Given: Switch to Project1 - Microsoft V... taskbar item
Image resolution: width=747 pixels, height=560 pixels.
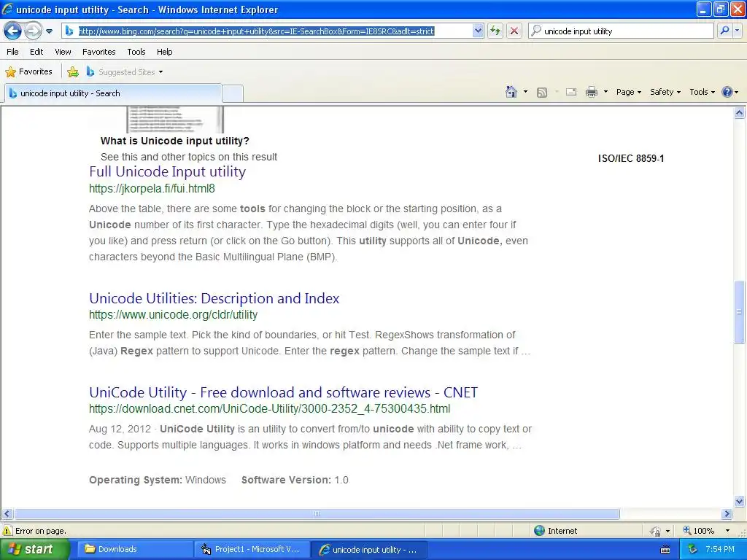Looking at the screenshot, I should pos(252,549).
